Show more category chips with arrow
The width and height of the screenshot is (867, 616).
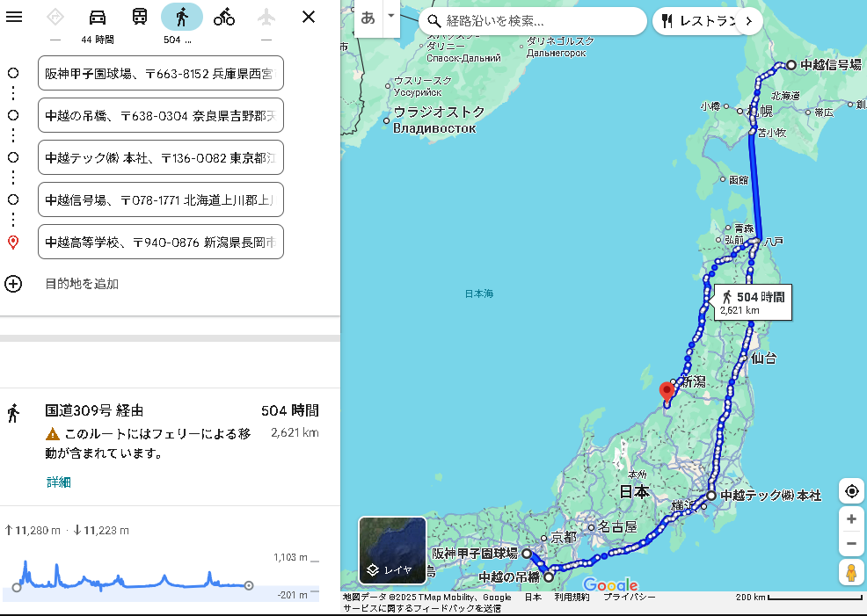[748, 21]
